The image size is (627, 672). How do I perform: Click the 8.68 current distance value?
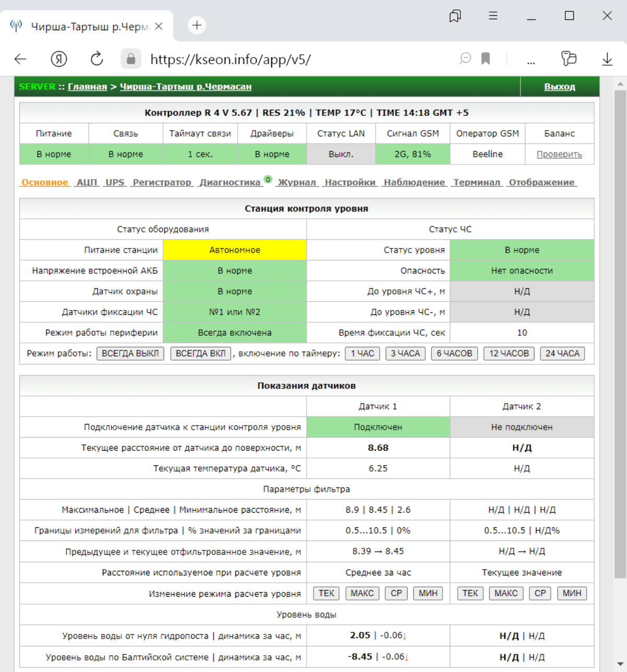[x=378, y=448]
